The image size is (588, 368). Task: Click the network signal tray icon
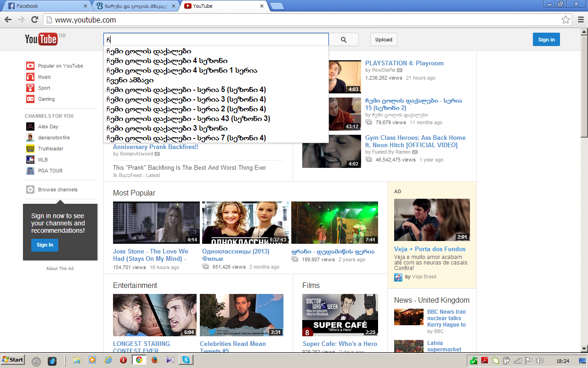518,361
